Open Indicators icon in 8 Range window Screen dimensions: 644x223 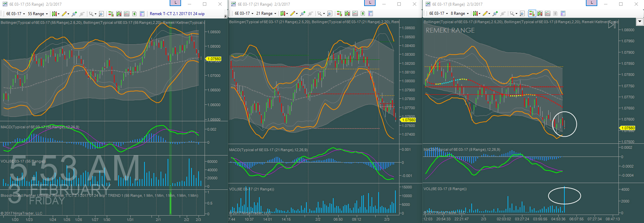[x=548, y=13]
